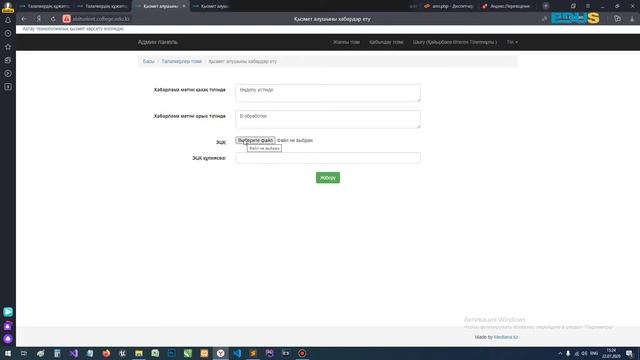Screen dimensions: 640x360
Task: Open the teal messenger icon in the sidebar
Action: pos(8,312)
